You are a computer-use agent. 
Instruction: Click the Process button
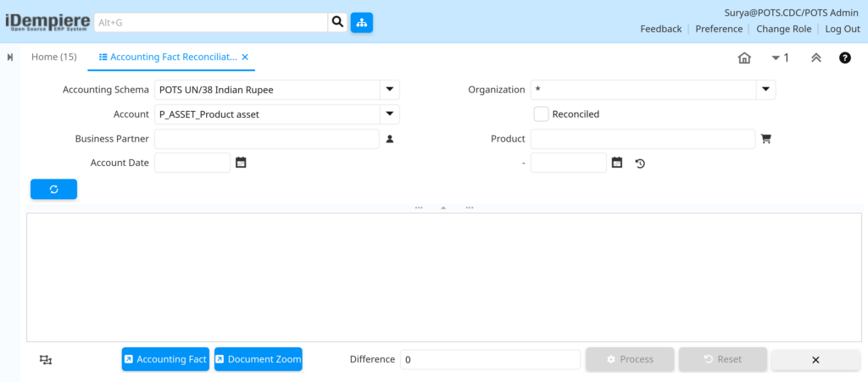pos(631,359)
